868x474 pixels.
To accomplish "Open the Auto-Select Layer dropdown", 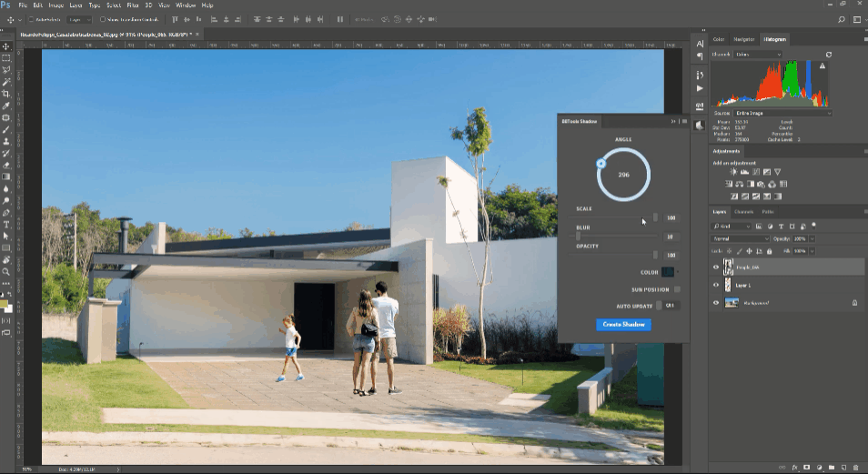I will [x=80, y=19].
